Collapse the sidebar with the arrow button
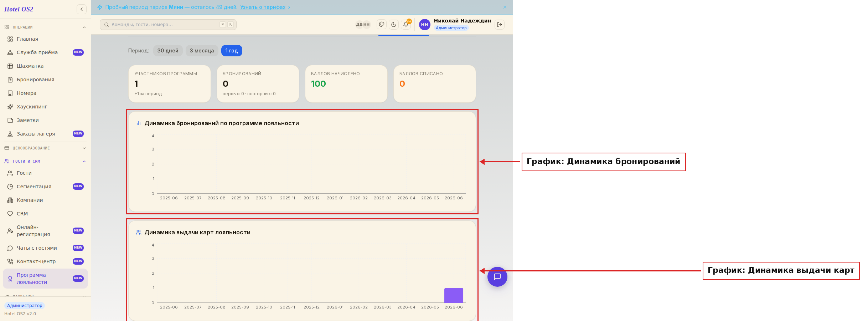This screenshot has height=321, width=868. coord(82,9)
